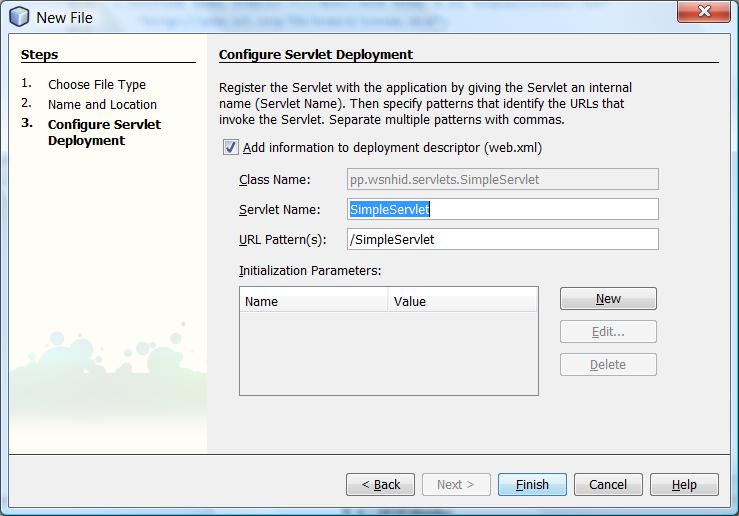Click the Class Name field
This screenshot has height=516, width=739.
(502, 180)
